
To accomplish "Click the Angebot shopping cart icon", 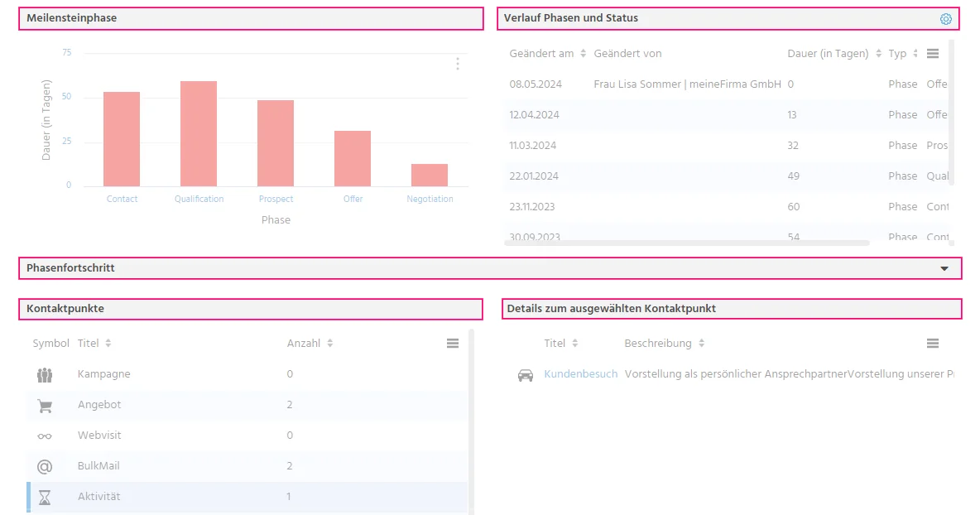I will (45, 406).
